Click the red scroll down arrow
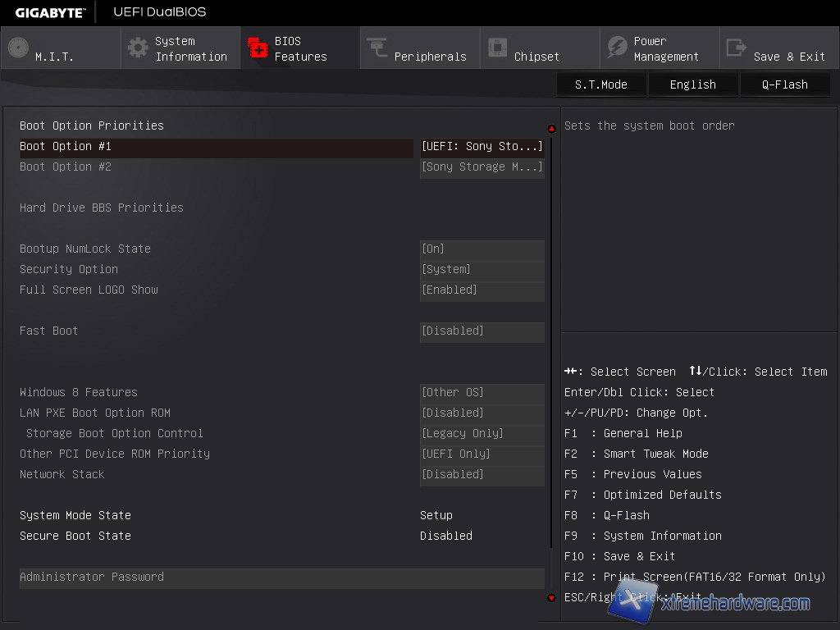 (551, 598)
